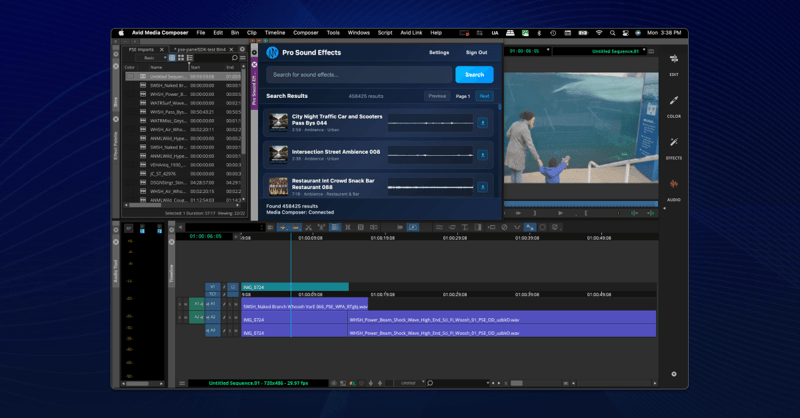Open the Effects workspace wand icon

click(673, 142)
